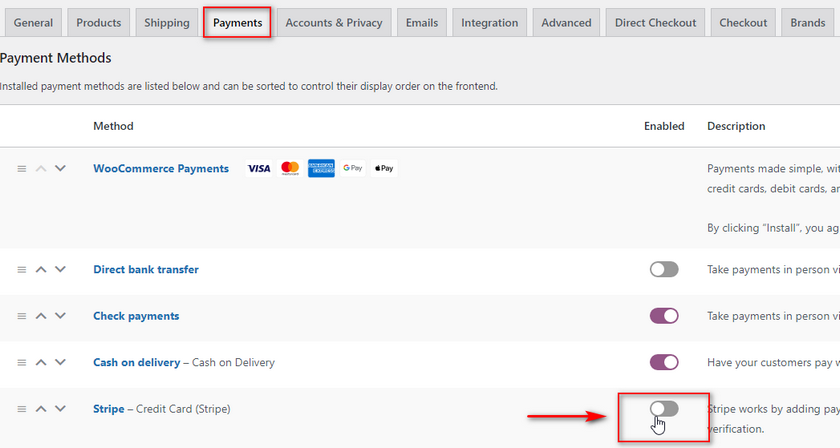Click the Google Pay logo
The height and width of the screenshot is (448, 840).
[x=352, y=168]
